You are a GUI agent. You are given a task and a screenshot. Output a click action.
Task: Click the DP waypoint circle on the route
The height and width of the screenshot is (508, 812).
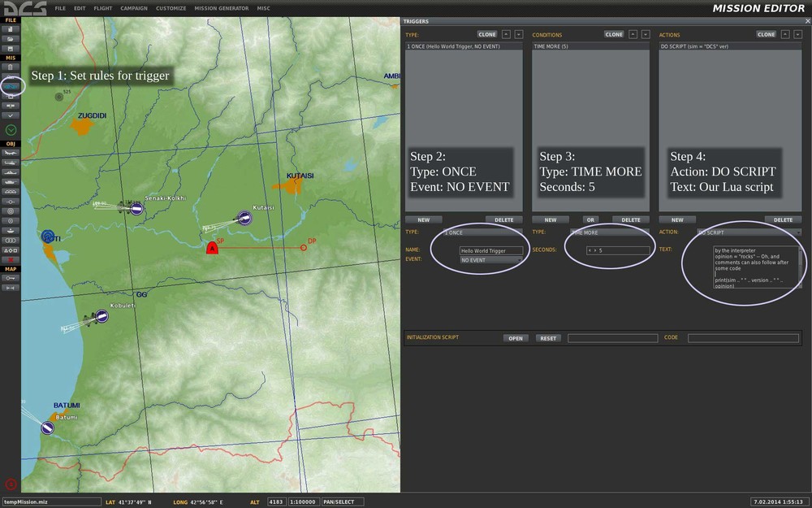pyautogui.click(x=304, y=248)
